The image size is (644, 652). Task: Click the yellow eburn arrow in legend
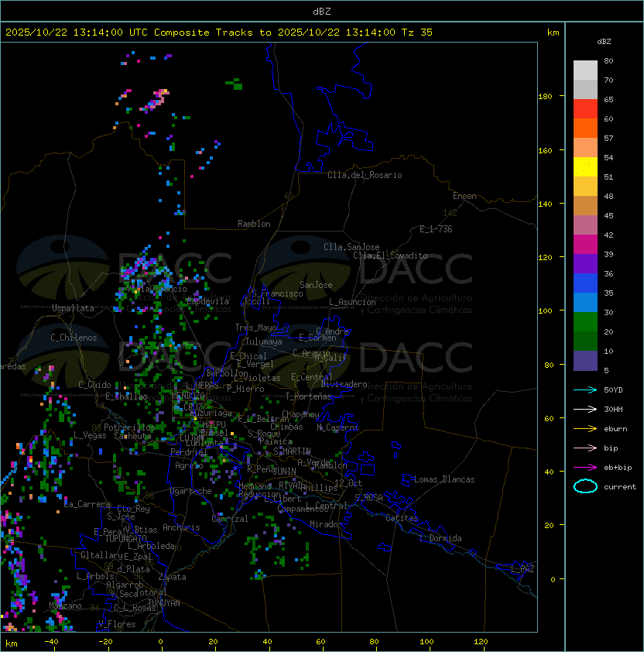[585, 428]
